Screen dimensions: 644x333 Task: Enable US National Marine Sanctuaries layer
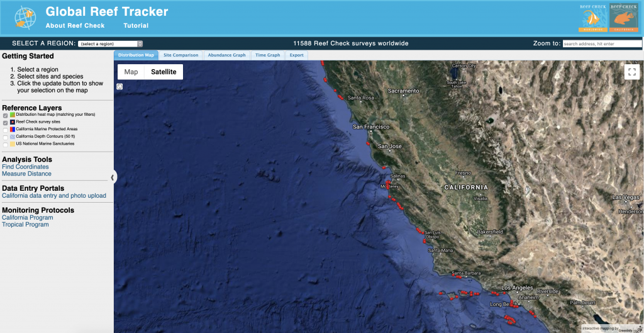click(x=6, y=144)
